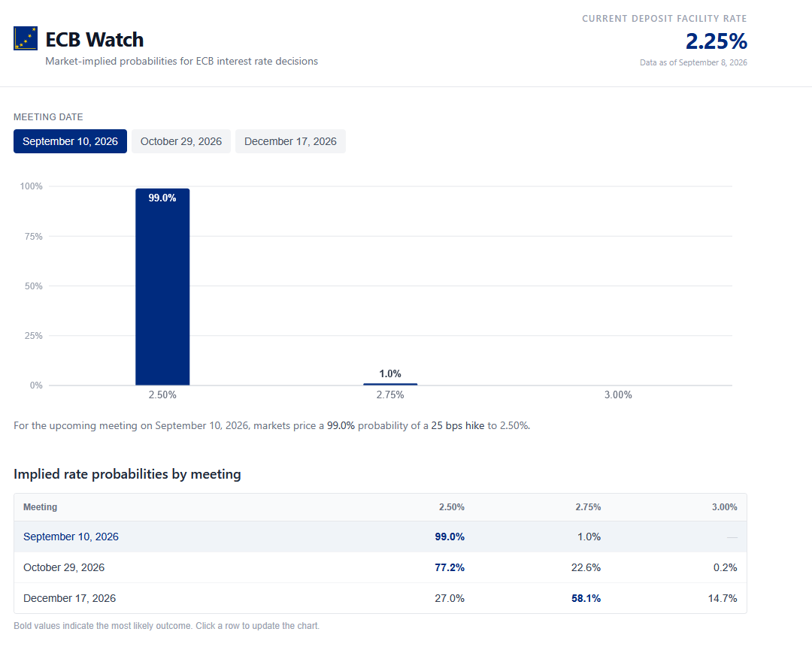Screen dimensions: 812x653
Task: Select the September 10, 2026 table row
Action: [x=380, y=537]
